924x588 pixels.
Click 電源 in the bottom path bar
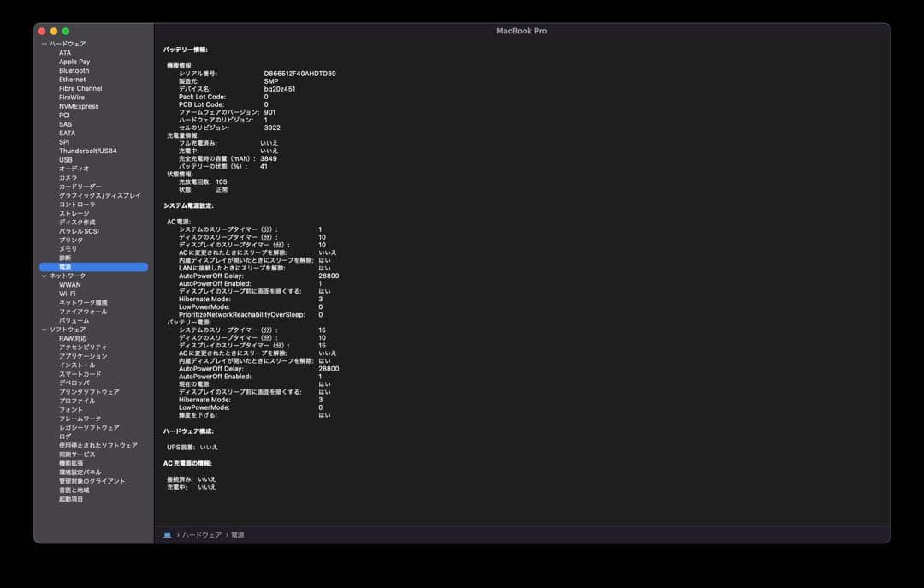coord(238,535)
